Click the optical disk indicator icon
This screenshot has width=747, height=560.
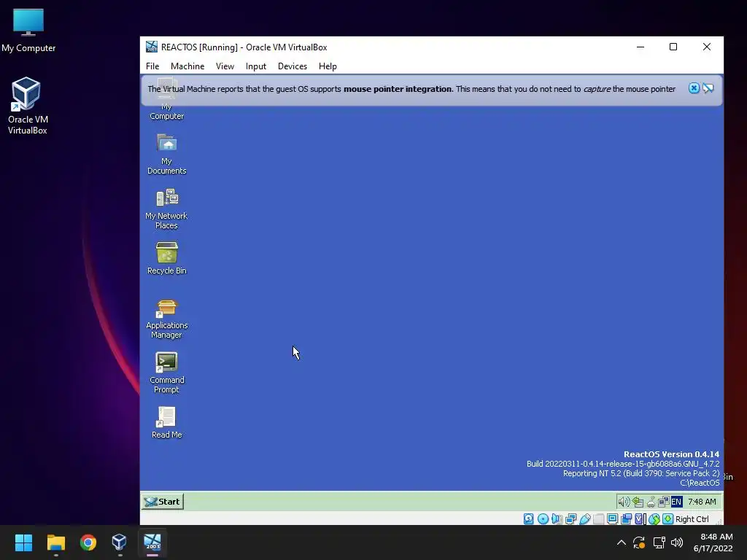(543, 519)
